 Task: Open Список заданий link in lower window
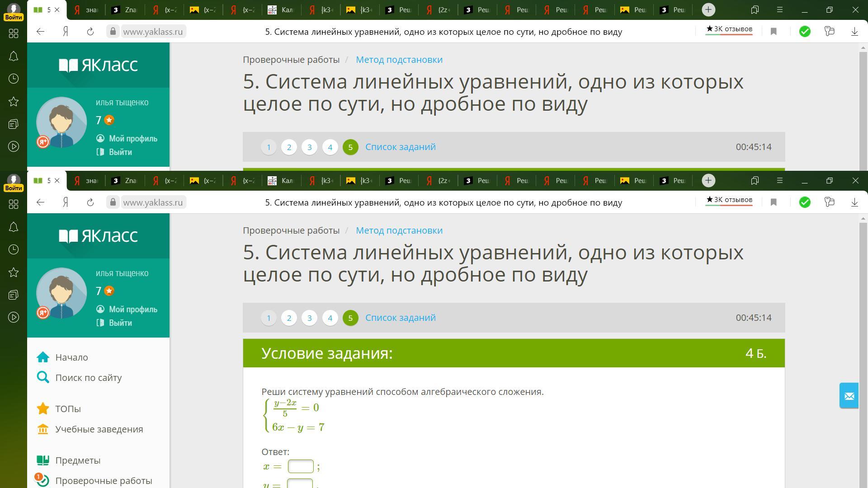(x=401, y=318)
